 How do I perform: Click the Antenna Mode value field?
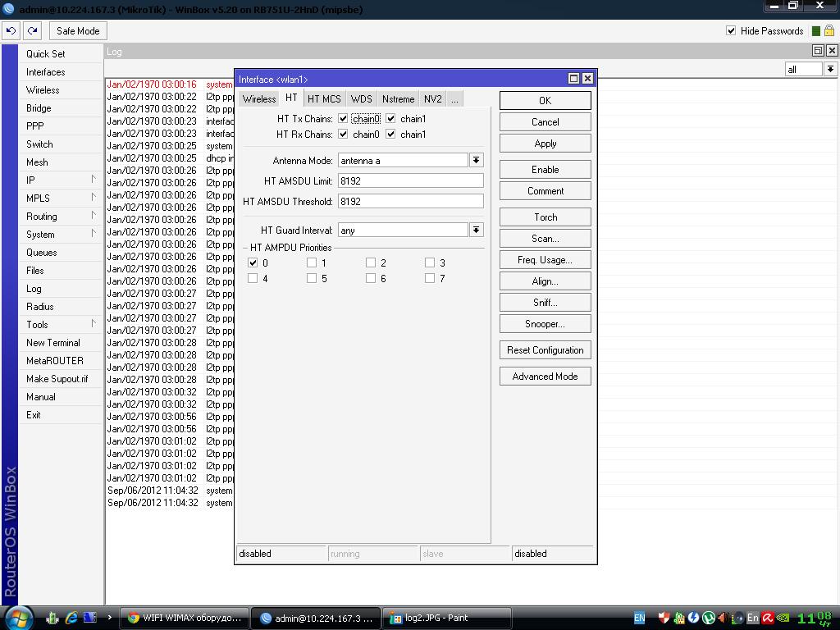403,160
